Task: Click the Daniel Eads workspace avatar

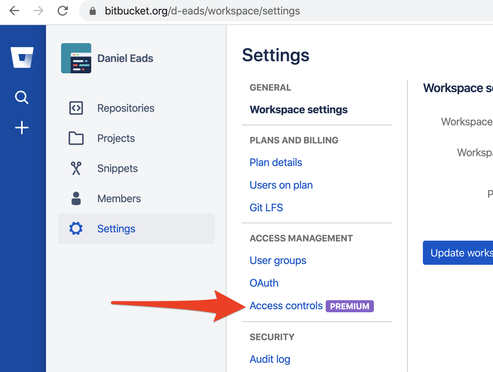Action: point(76,58)
